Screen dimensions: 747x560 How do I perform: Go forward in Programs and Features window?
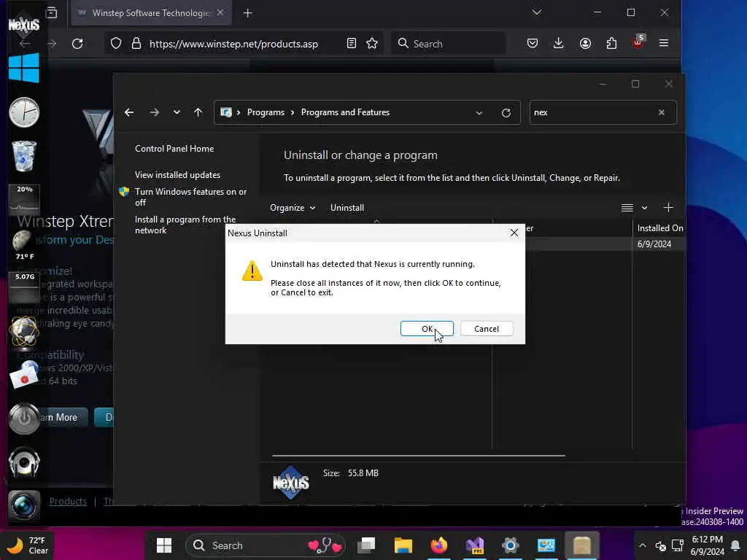(x=154, y=112)
